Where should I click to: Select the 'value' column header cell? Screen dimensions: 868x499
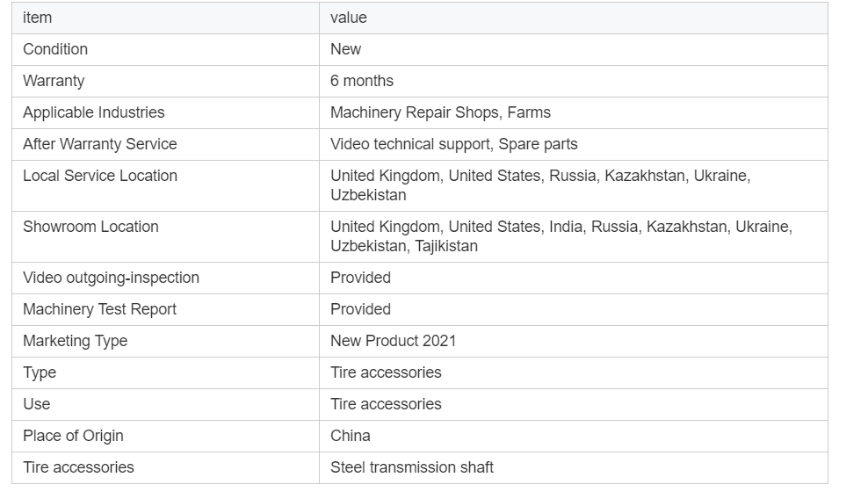click(574, 18)
